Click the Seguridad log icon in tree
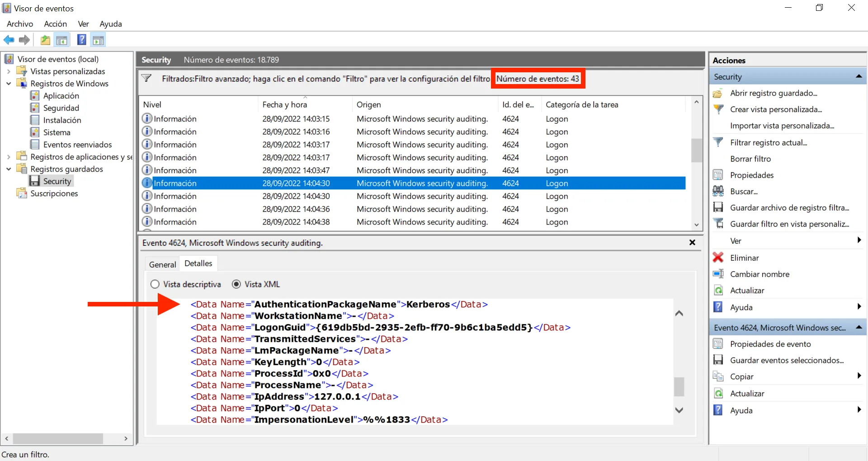 [x=35, y=108]
